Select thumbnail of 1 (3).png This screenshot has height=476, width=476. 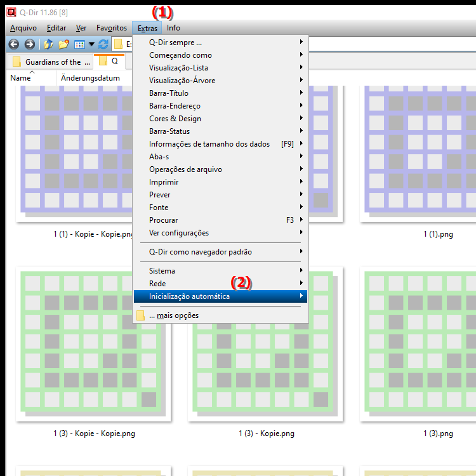(418, 344)
